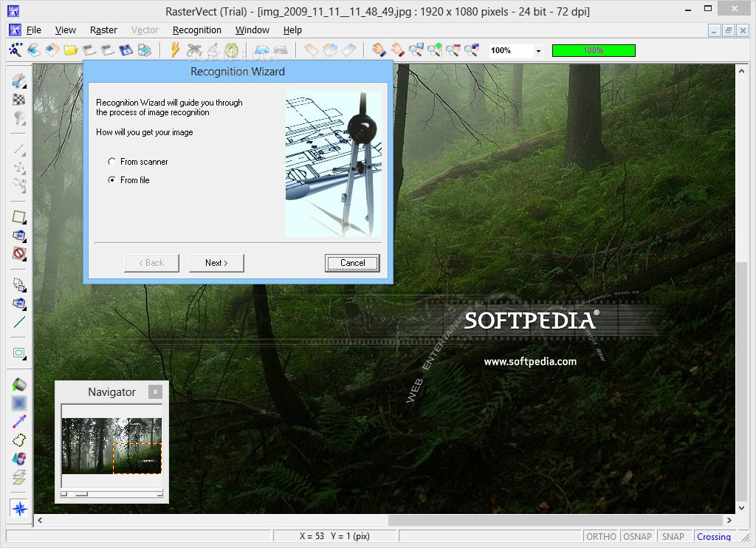Click the blue undo arrow icon
The height and width of the screenshot is (548, 756).
point(262,50)
